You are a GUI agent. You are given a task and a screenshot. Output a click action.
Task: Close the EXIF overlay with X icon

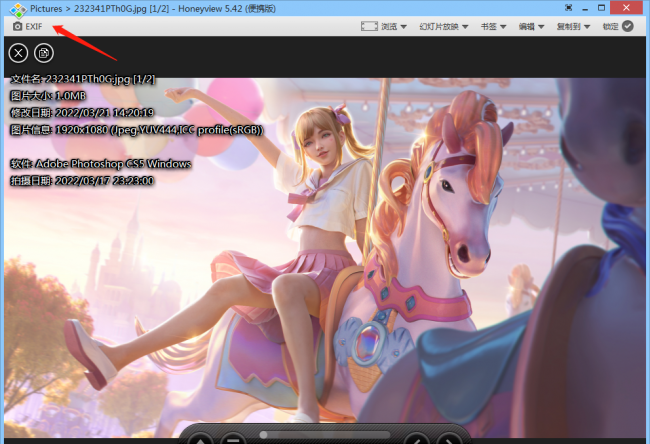click(x=18, y=53)
